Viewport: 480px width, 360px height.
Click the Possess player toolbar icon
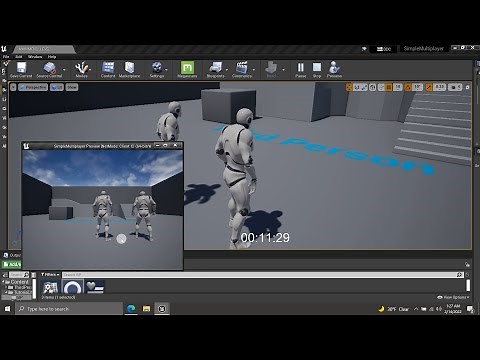pos(334,69)
